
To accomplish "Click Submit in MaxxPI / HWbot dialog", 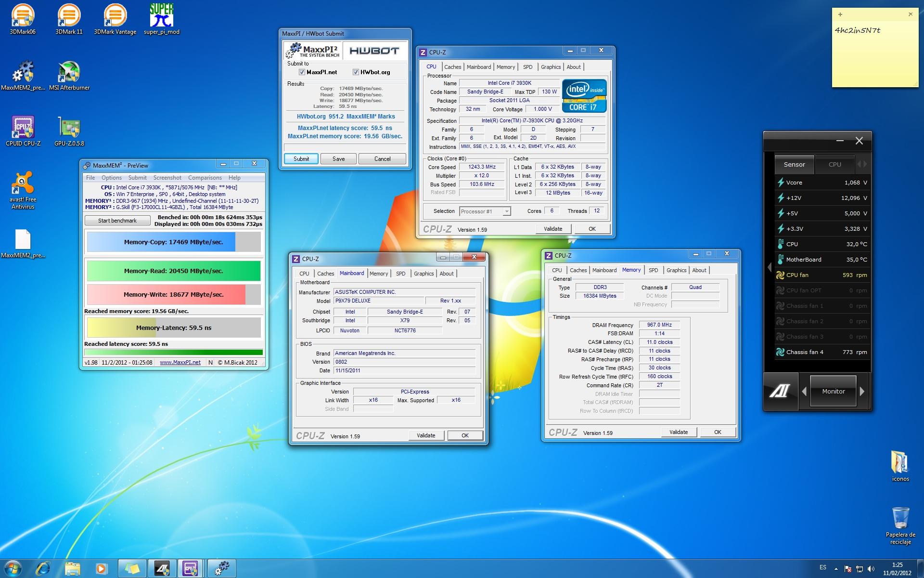I will 301,159.
